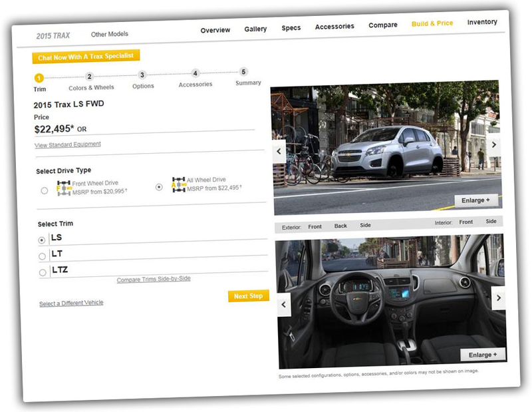
Task: Go to step 2 Colors & Wheels
Action: pyautogui.click(x=90, y=77)
